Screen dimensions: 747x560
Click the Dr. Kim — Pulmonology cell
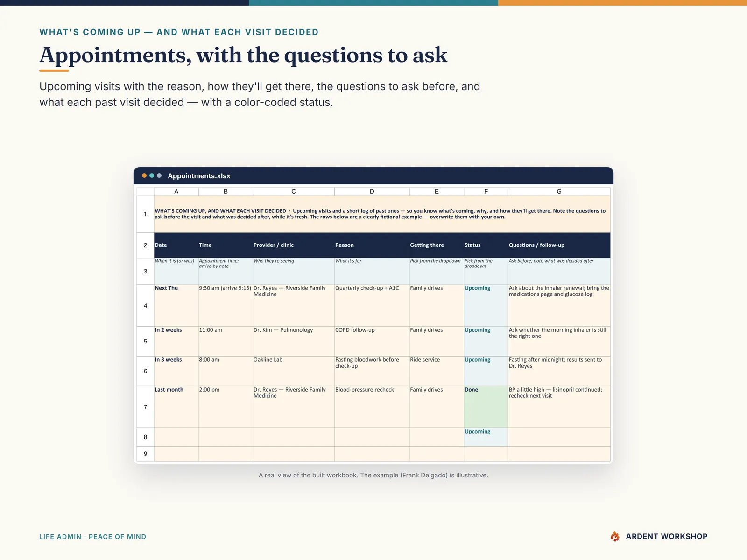pos(294,341)
